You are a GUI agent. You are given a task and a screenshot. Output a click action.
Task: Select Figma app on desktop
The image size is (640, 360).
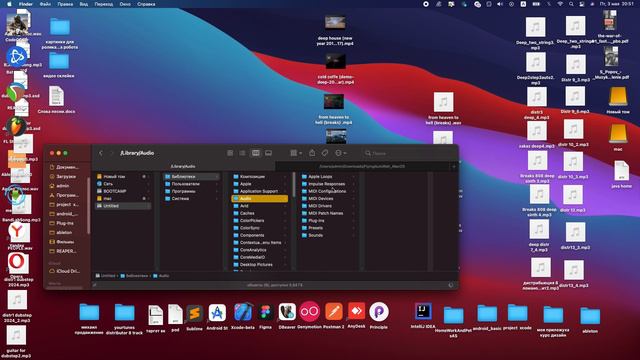tap(265, 316)
